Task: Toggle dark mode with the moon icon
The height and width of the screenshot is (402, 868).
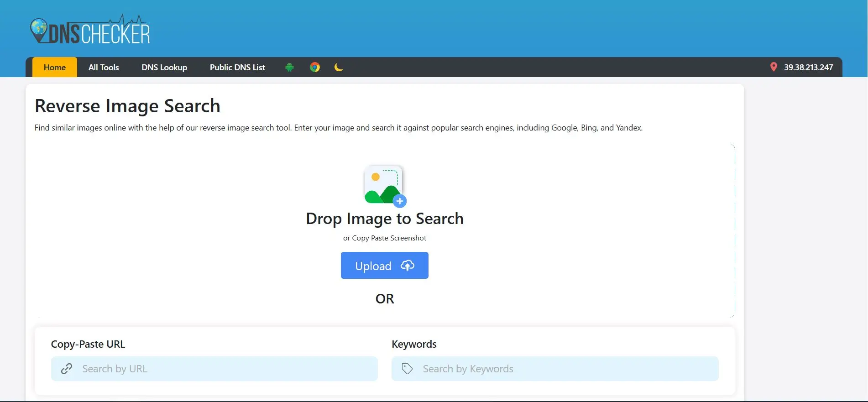Action: [339, 68]
